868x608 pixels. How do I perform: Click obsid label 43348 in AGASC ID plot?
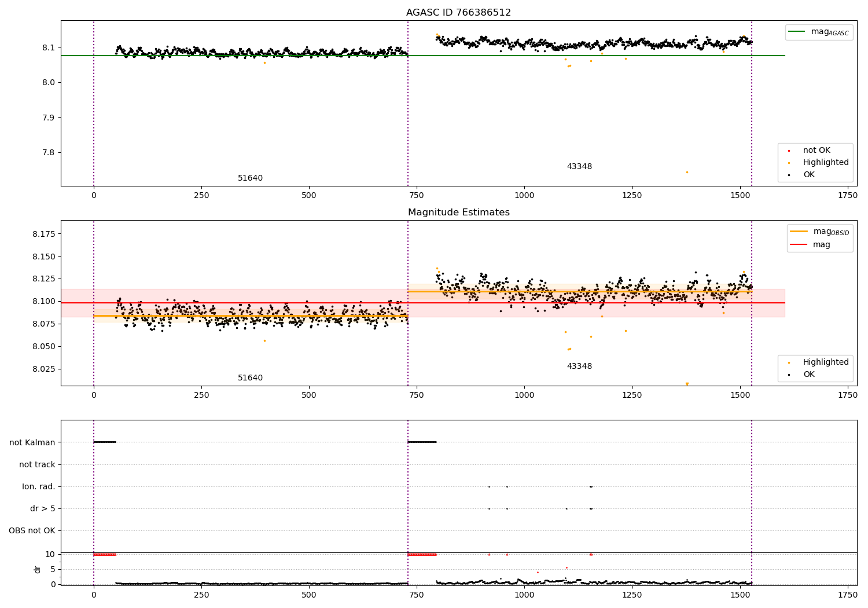coord(579,167)
